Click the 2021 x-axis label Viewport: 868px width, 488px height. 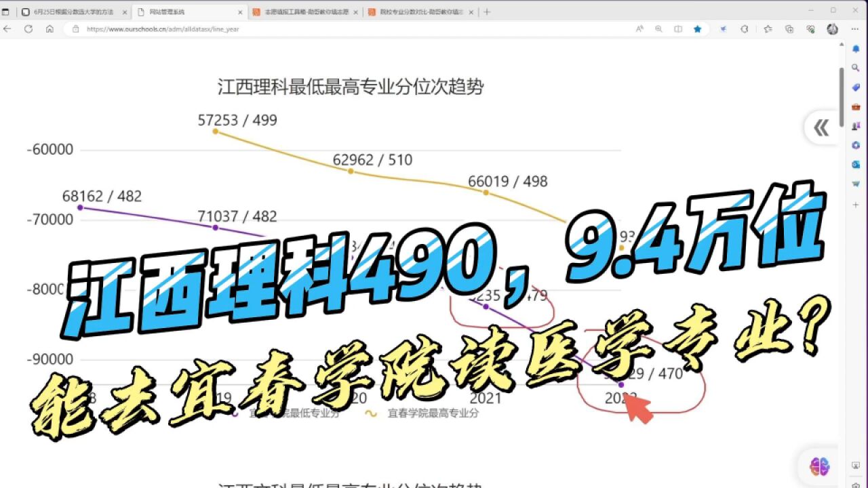pyautogui.click(x=486, y=398)
